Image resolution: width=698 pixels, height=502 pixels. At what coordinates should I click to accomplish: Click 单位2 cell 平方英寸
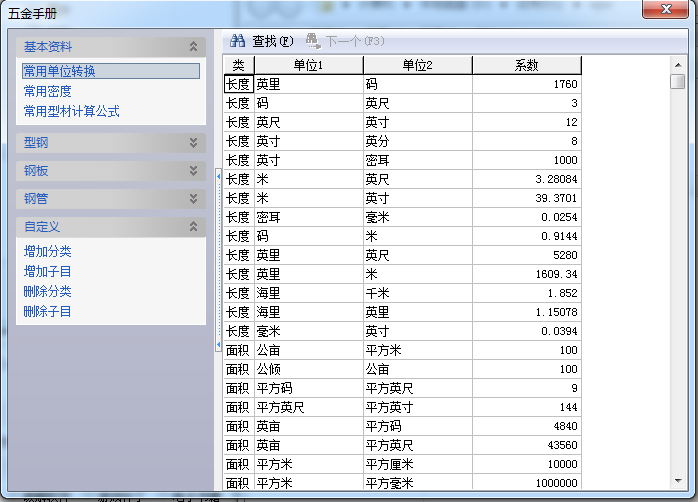pyautogui.click(x=418, y=407)
